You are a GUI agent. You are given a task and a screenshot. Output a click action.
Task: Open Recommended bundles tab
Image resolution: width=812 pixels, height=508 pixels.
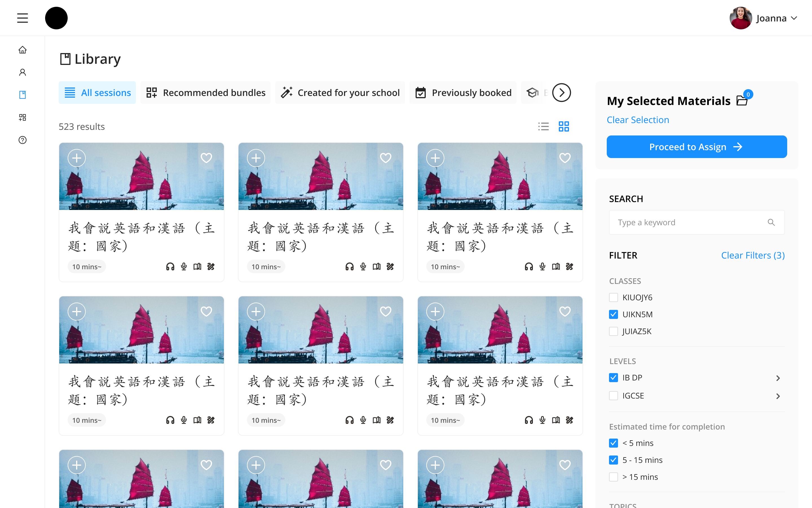pos(206,92)
